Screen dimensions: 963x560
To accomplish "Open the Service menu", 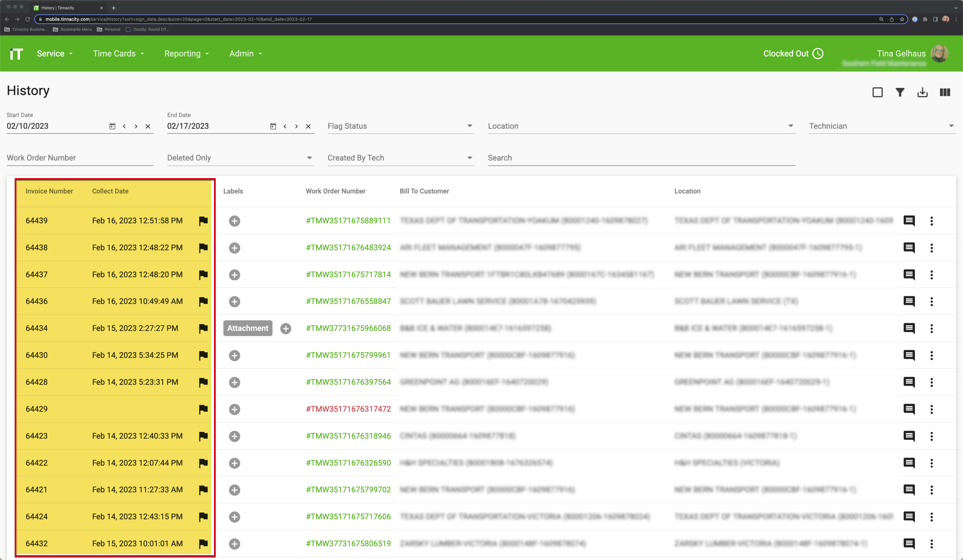I will [55, 54].
